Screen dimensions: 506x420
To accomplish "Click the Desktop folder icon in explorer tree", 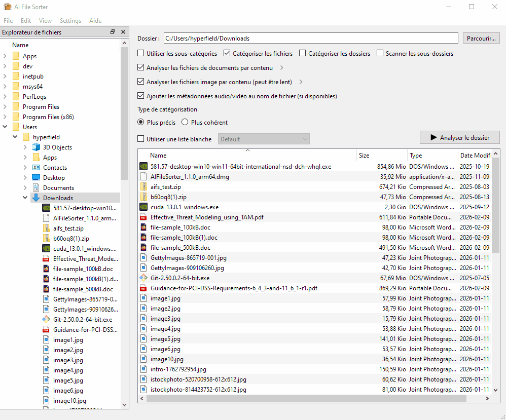I will tap(35, 177).
